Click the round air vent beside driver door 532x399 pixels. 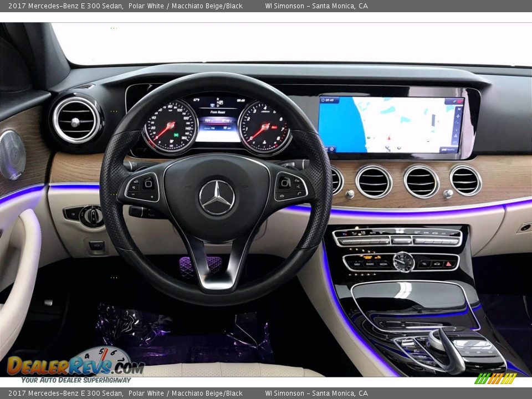click(x=76, y=120)
